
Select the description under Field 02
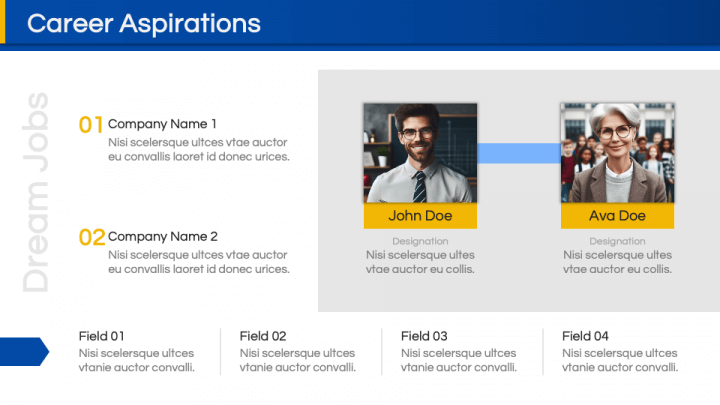(298, 360)
